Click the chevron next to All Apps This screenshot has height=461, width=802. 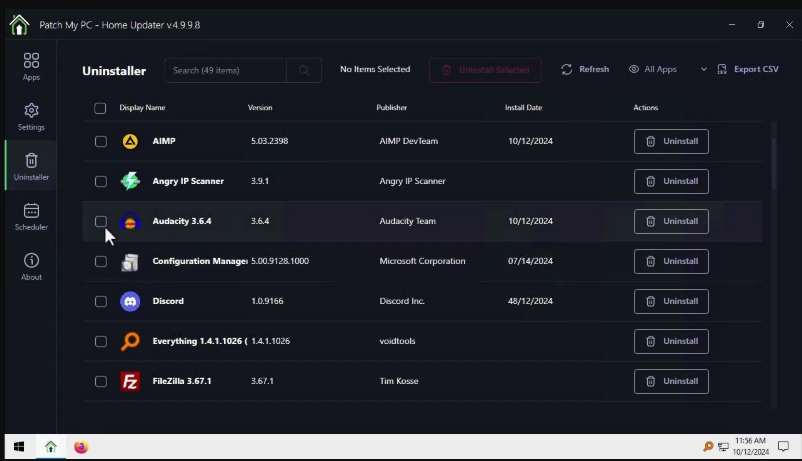coord(703,70)
